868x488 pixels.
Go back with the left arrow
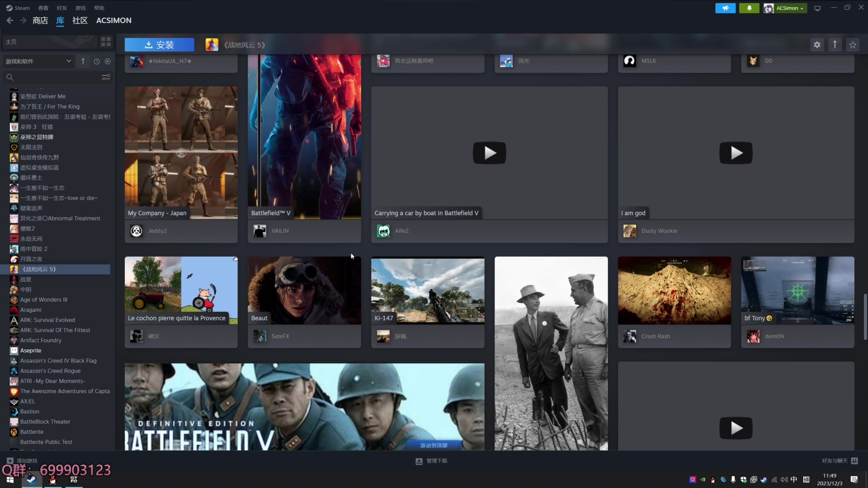coord(10,20)
